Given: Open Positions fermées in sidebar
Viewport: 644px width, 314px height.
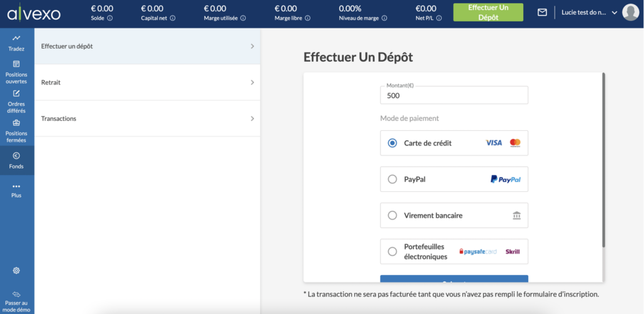Looking at the screenshot, I should (16, 123).
